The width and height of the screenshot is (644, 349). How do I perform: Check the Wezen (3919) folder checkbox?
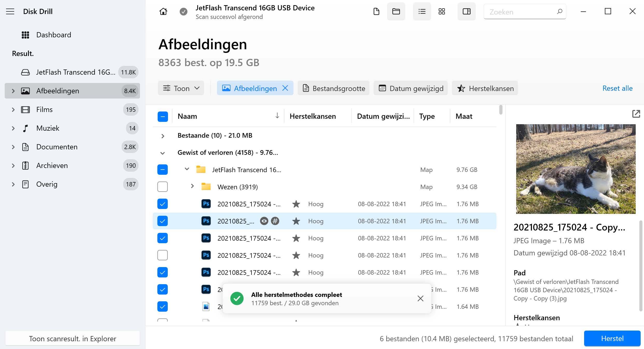163,187
